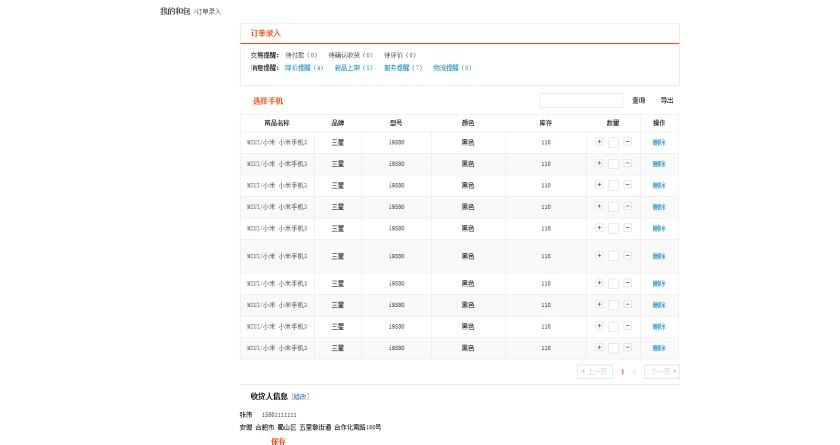Image resolution: width=840 pixels, height=445 pixels.
Task: Select the 订单录入 panel header tab
Action: tap(266, 33)
